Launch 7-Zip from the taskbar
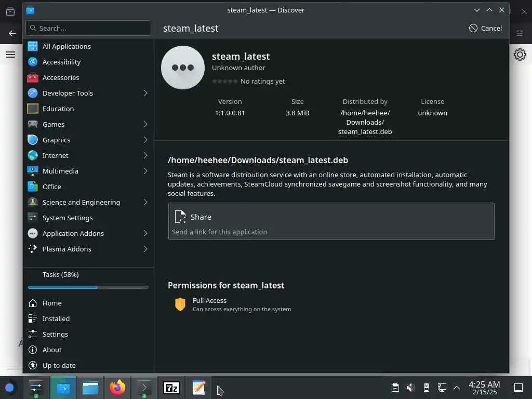532x399 pixels. coord(171,388)
